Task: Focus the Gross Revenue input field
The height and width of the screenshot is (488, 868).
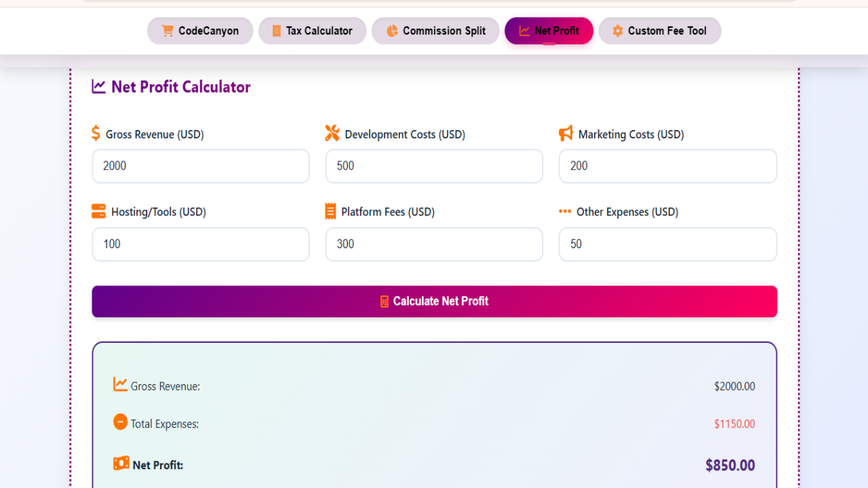Action: 201,166
